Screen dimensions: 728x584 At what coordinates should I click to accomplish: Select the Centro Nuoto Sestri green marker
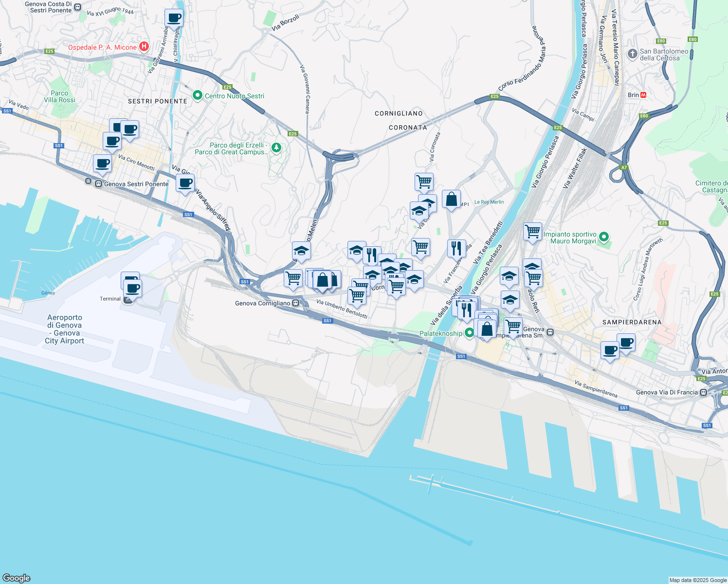(197, 96)
